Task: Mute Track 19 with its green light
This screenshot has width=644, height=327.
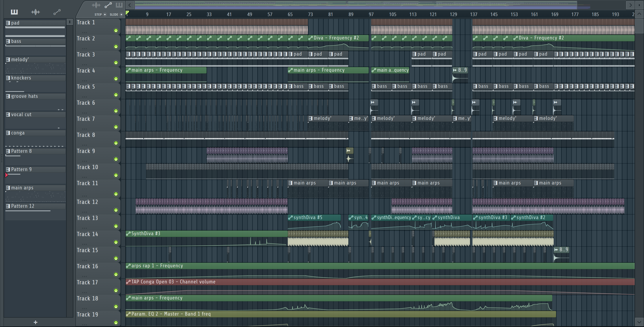Action: tap(116, 323)
